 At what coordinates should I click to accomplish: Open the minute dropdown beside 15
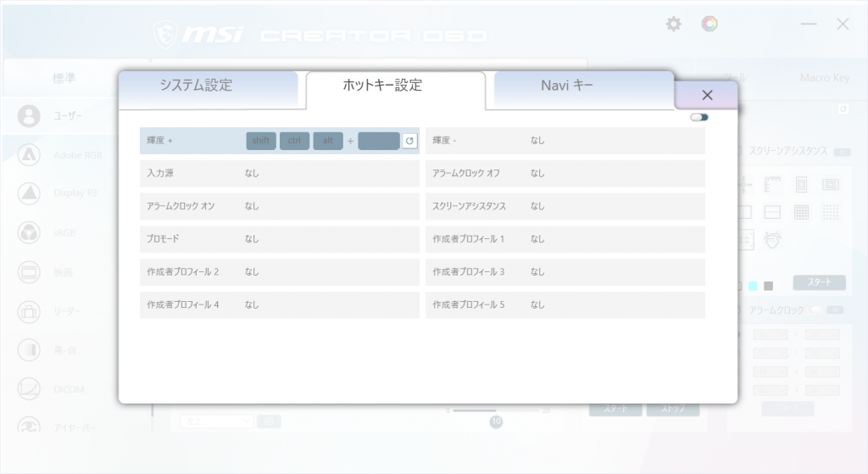click(x=822, y=334)
